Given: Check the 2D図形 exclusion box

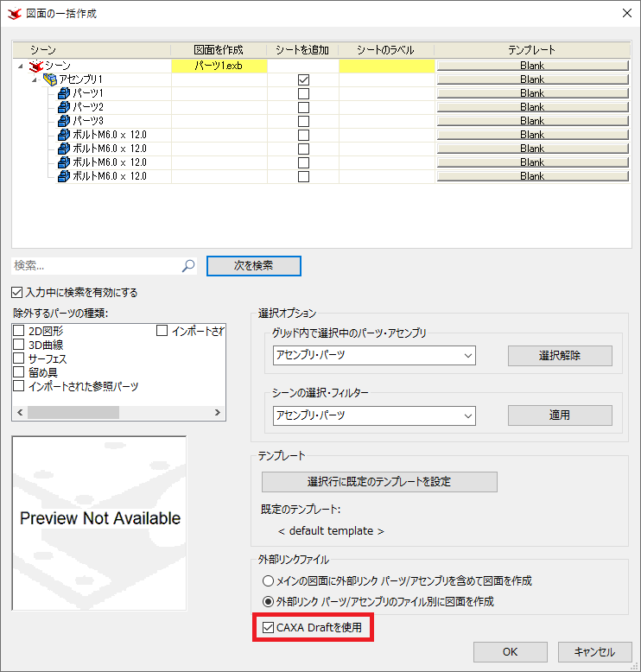Looking at the screenshot, I should [x=18, y=331].
